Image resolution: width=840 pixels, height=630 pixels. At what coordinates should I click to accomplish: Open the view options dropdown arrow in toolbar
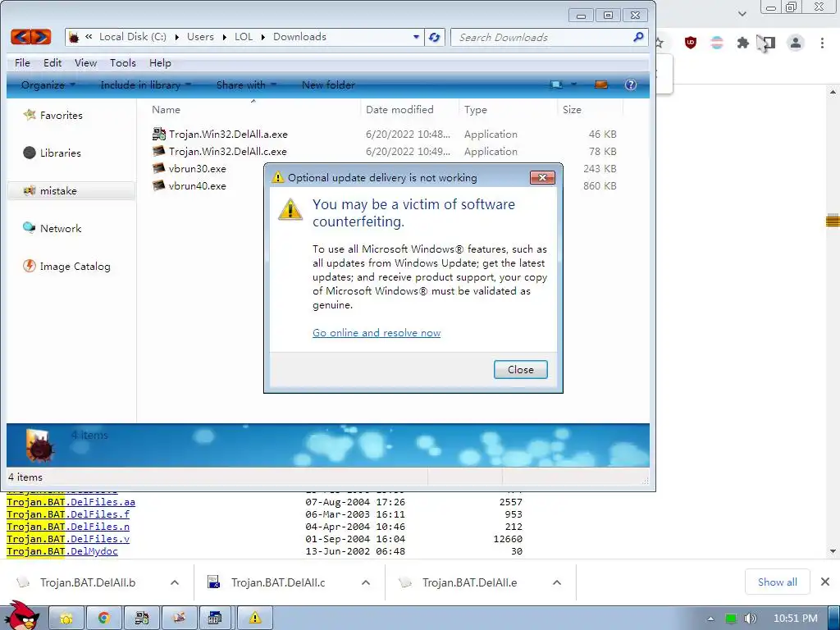[573, 84]
